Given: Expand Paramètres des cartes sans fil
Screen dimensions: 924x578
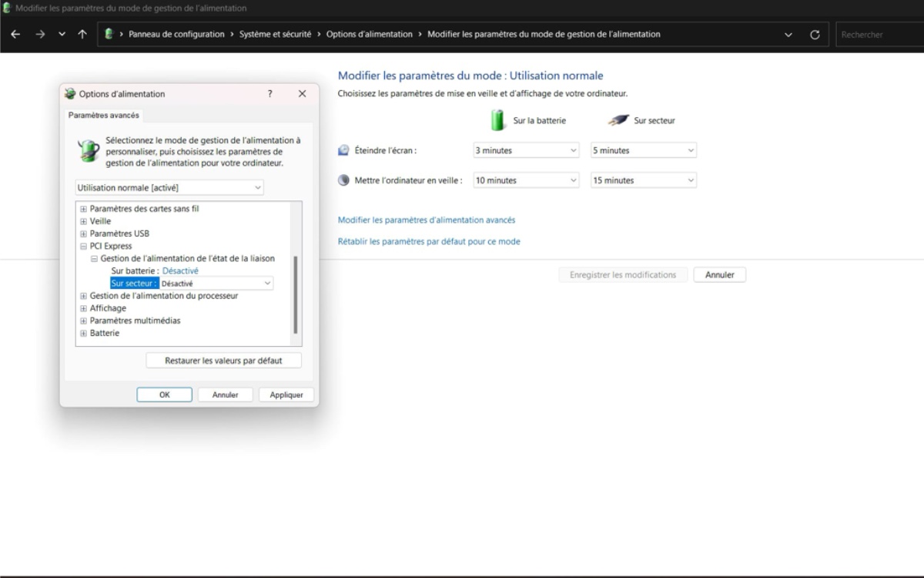Looking at the screenshot, I should pos(83,209).
